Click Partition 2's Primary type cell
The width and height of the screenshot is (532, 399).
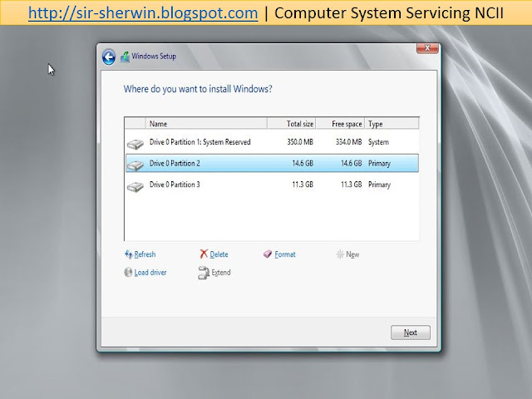click(x=379, y=164)
